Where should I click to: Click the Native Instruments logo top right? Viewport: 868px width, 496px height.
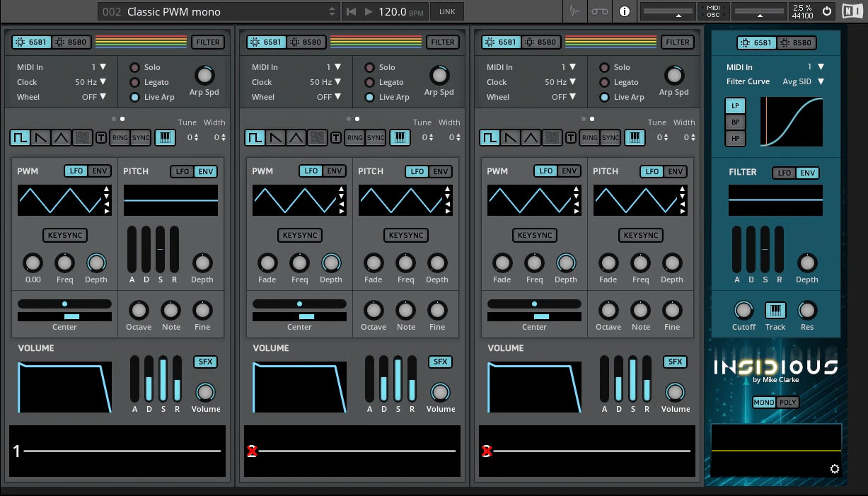tap(852, 11)
